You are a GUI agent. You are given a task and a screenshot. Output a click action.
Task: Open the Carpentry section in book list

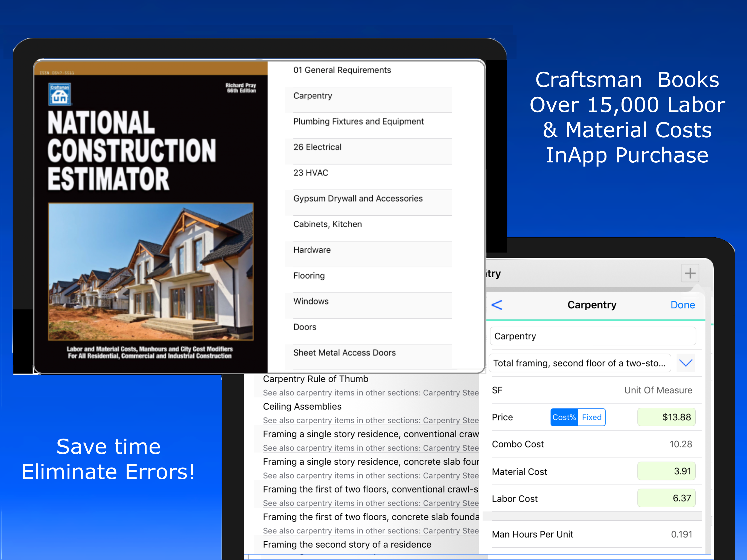tap(368, 100)
